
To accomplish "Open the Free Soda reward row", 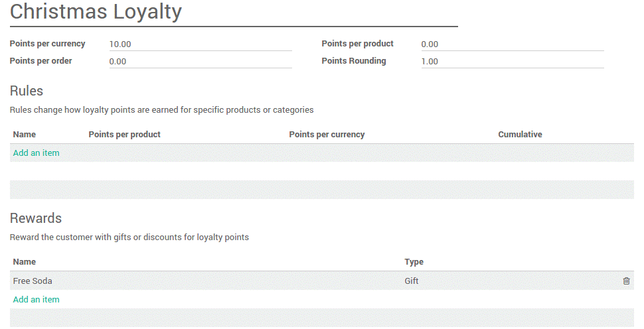I will (x=33, y=281).
